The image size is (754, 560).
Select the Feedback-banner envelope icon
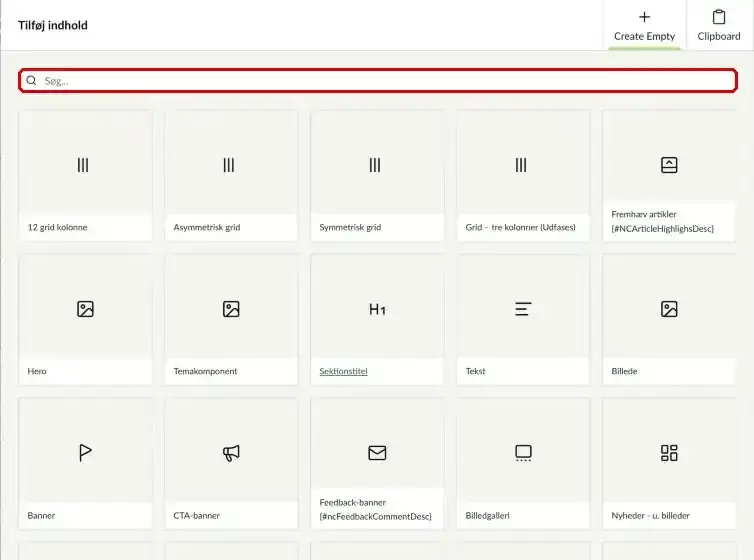tap(377, 453)
